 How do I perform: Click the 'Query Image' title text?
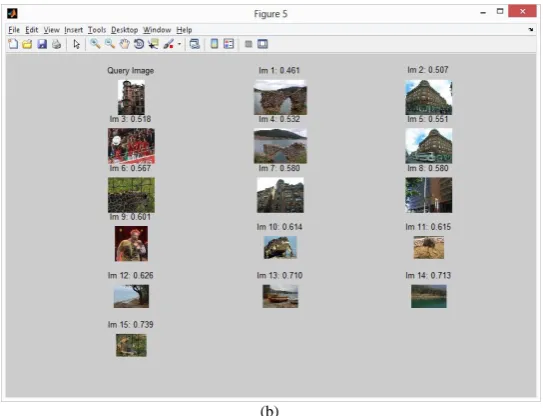pyautogui.click(x=131, y=71)
